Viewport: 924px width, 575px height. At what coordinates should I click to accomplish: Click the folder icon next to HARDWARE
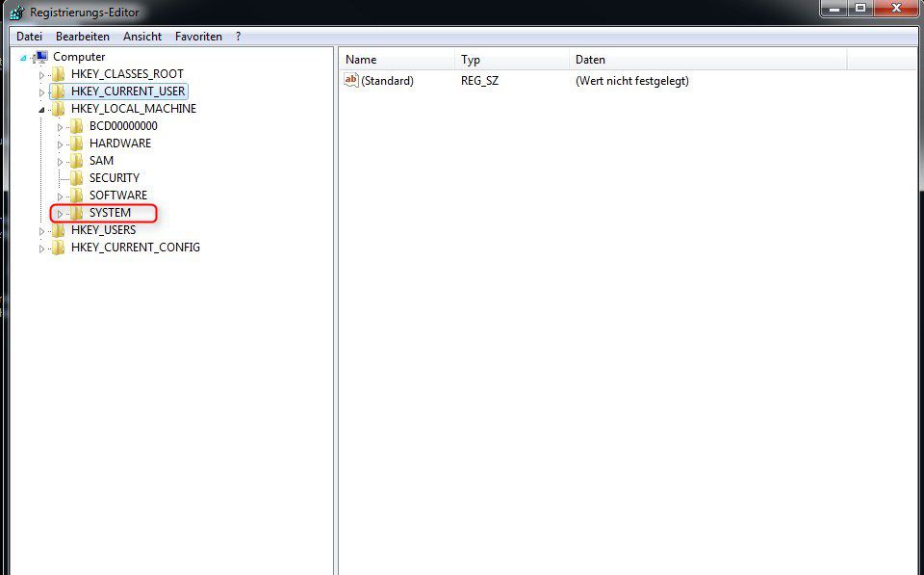tap(77, 143)
